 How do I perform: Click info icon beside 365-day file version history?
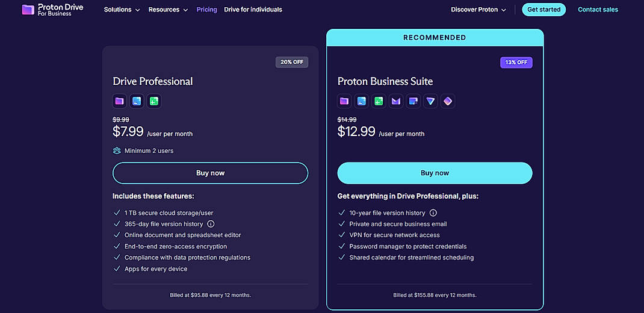point(211,224)
